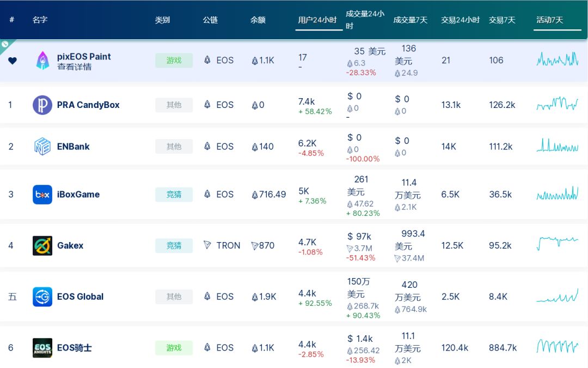Image resolution: width=588 pixels, height=368 pixels.
Task: Click the 884.7k weekly transactions value
Action: (x=503, y=348)
